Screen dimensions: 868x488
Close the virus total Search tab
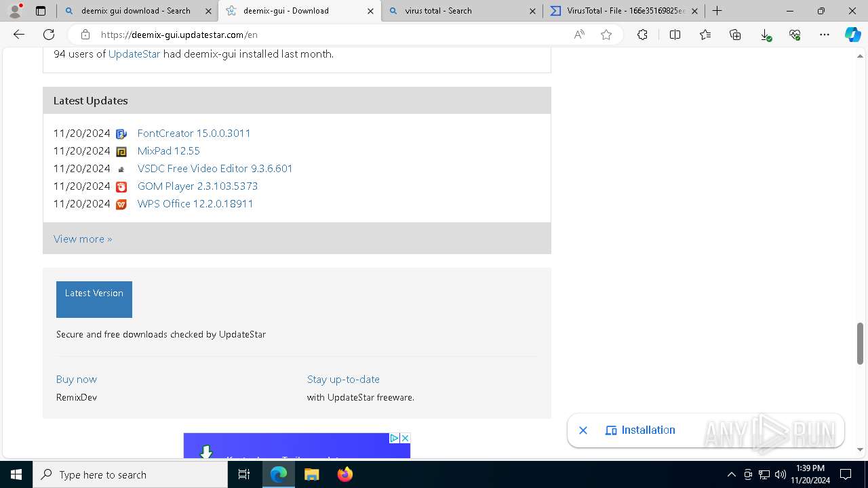[x=532, y=11]
